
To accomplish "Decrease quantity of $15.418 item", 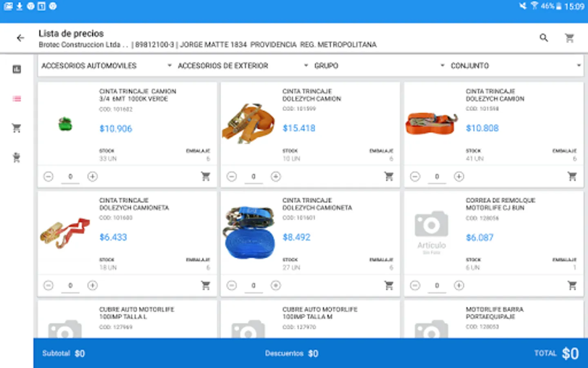I will click(232, 177).
